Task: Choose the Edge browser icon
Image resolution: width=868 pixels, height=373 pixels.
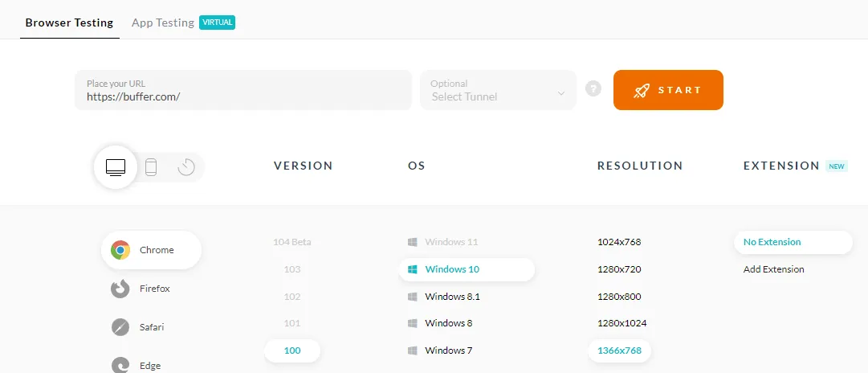Action: pos(120,365)
